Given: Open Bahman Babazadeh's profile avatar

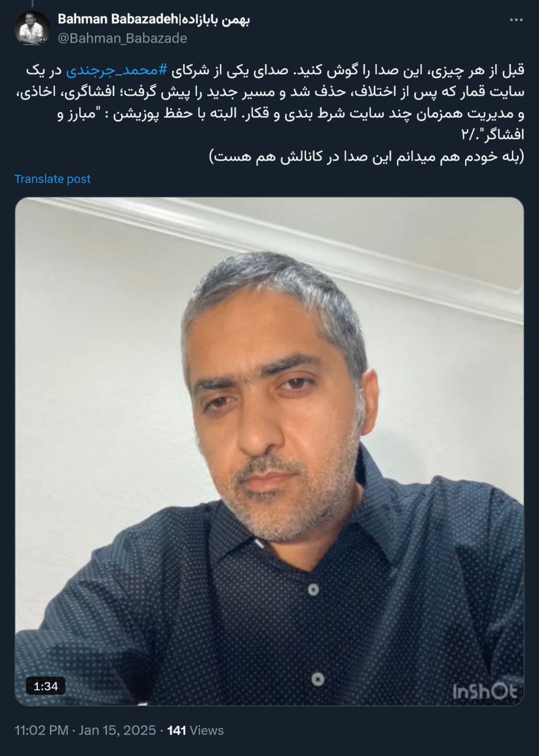Looking at the screenshot, I should pyautogui.click(x=33, y=28).
